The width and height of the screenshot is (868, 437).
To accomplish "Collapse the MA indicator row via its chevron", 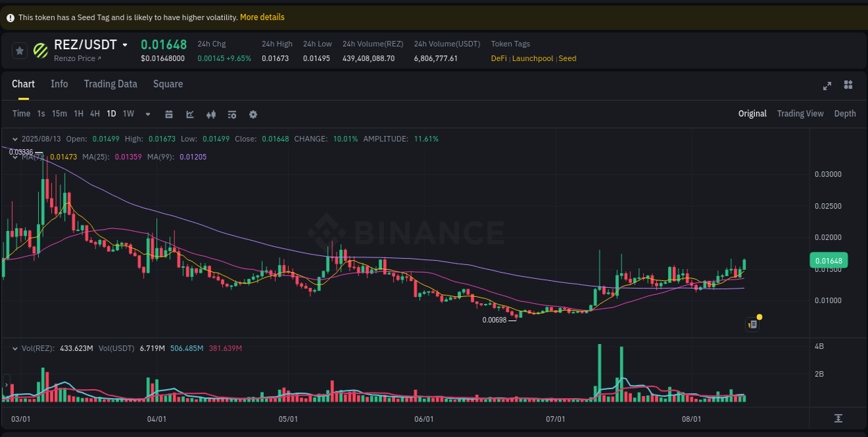I will pos(15,157).
